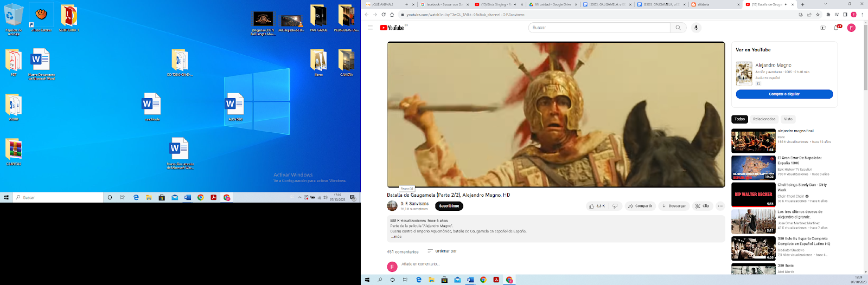868x285 pixels.
Task: Bookmark this page with the star icon
Action: pos(818,15)
